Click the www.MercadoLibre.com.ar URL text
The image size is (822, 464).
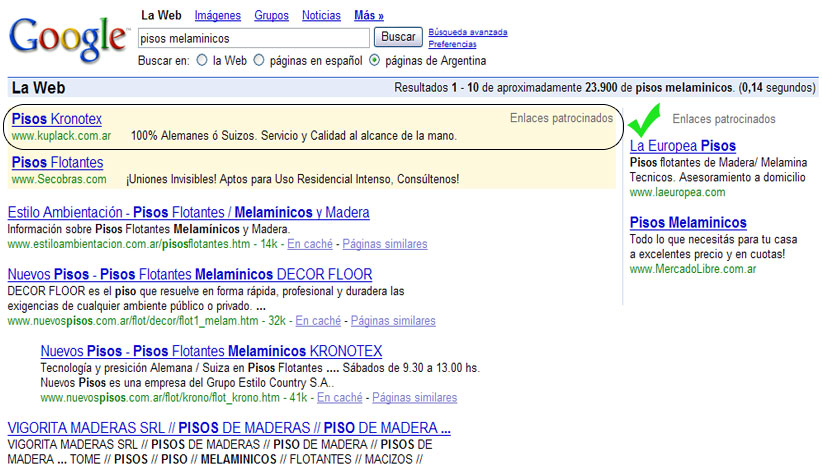(x=693, y=269)
